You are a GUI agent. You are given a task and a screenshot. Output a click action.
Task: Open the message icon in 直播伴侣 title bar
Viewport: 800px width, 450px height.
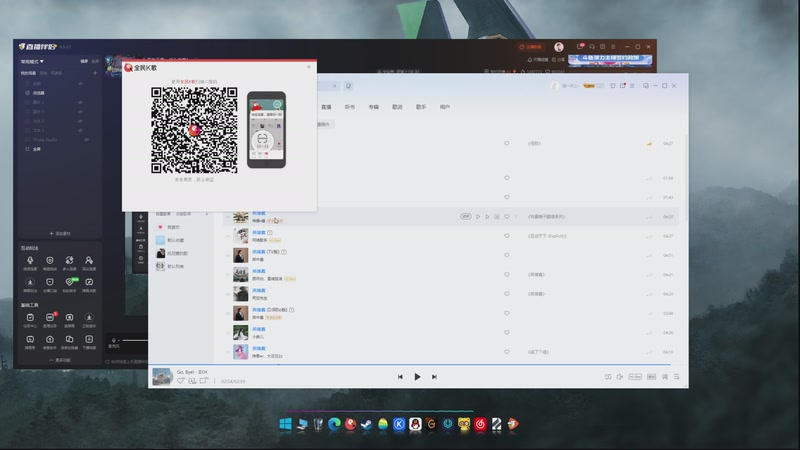coord(580,46)
